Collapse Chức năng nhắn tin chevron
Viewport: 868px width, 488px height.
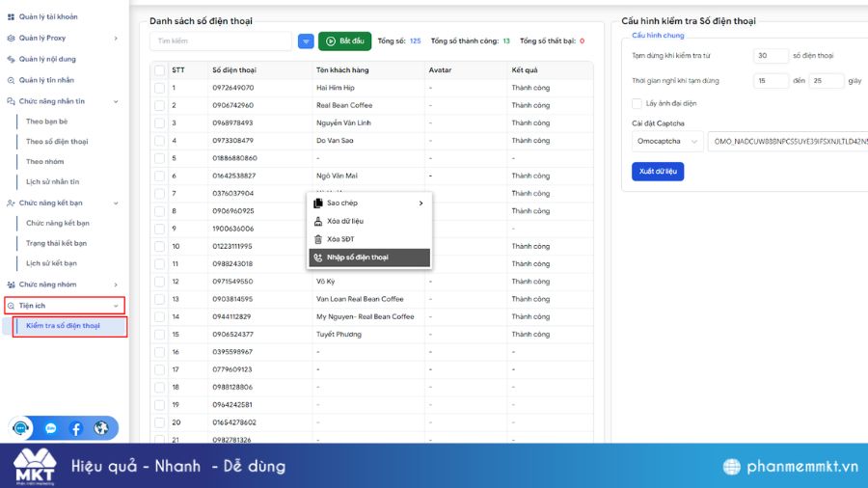coord(116,101)
